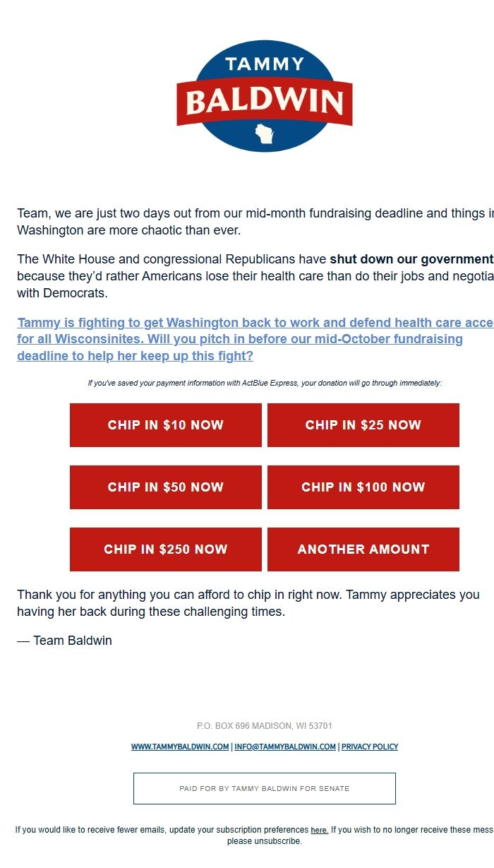Click the bold 'shut down our government' text
494x868 pixels.
pyautogui.click(x=411, y=259)
